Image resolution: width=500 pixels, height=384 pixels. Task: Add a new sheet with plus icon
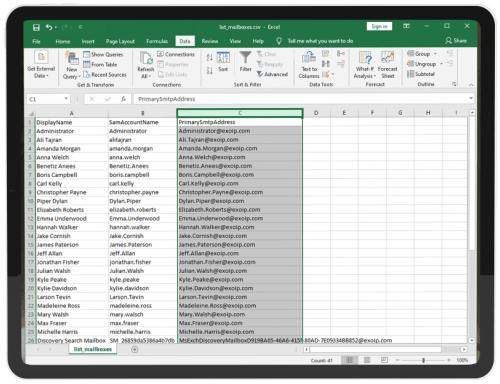(135, 349)
